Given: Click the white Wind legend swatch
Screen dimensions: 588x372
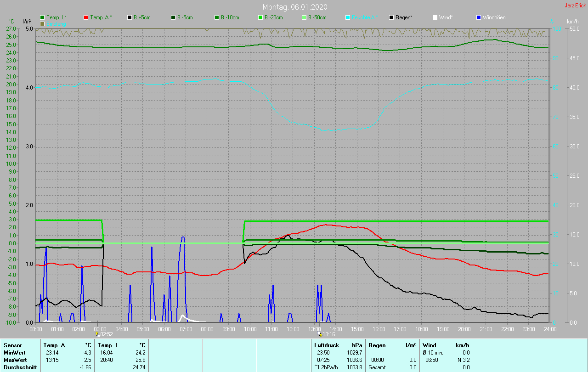Looking at the screenshot, I should pyautogui.click(x=435, y=17).
